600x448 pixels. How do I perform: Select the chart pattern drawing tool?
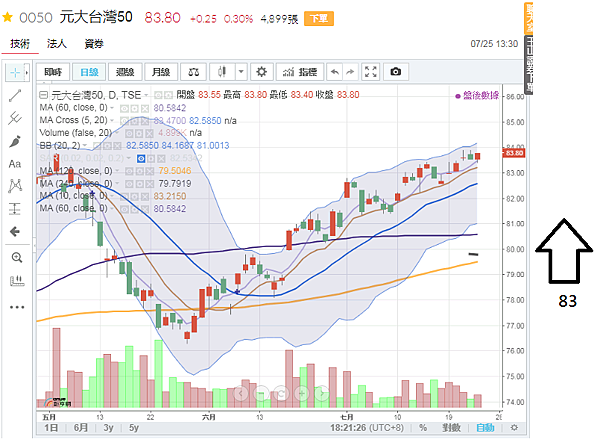click(15, 186)
